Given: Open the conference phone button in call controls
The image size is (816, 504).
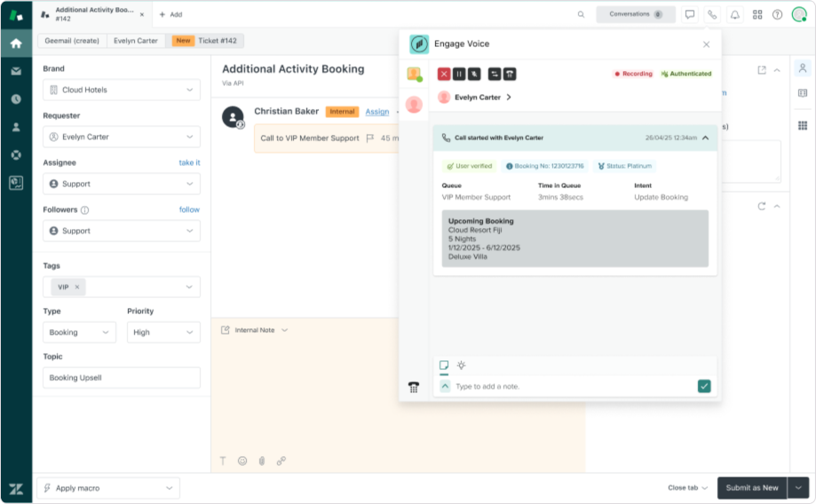Looking at the screenshot, I should click(x=510, y=74).
